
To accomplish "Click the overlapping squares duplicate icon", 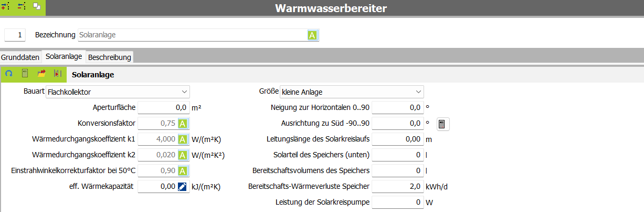I will (37, 6).
